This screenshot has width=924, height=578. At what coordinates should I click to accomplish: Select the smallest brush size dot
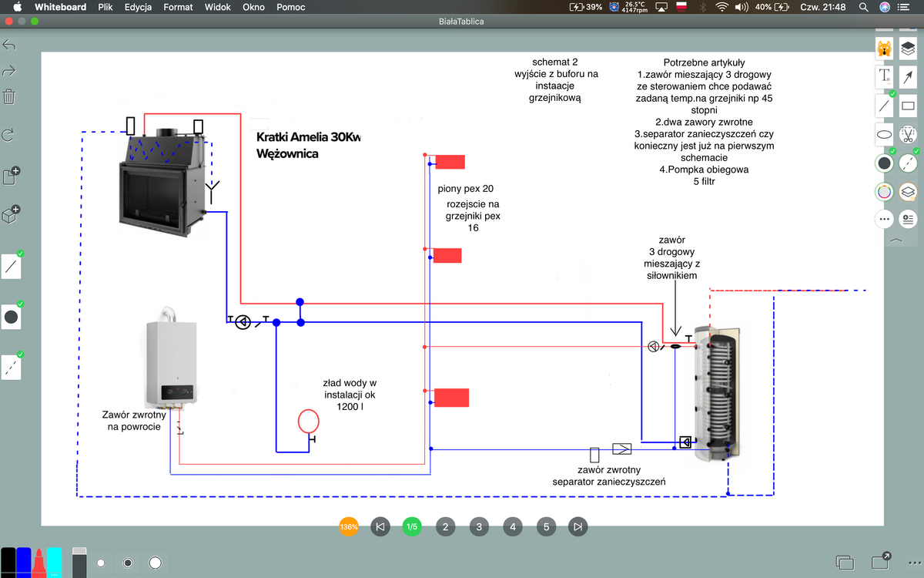click(101, 563)
